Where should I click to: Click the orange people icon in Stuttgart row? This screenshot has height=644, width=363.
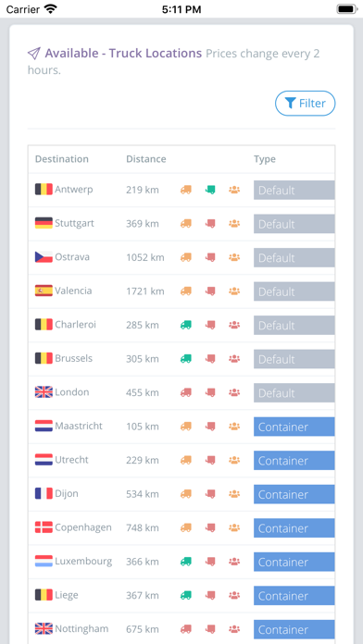tap(234, 224)
